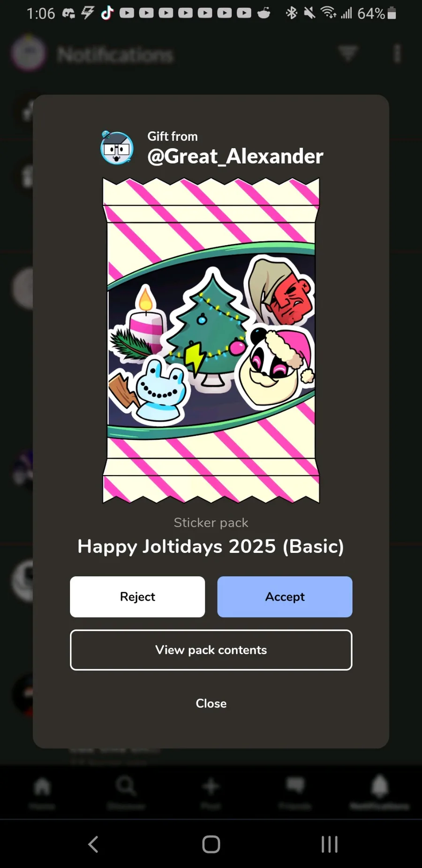Tap the plus Post icon
This screenshot has height=868, width=422.
[x=211, y=792]
